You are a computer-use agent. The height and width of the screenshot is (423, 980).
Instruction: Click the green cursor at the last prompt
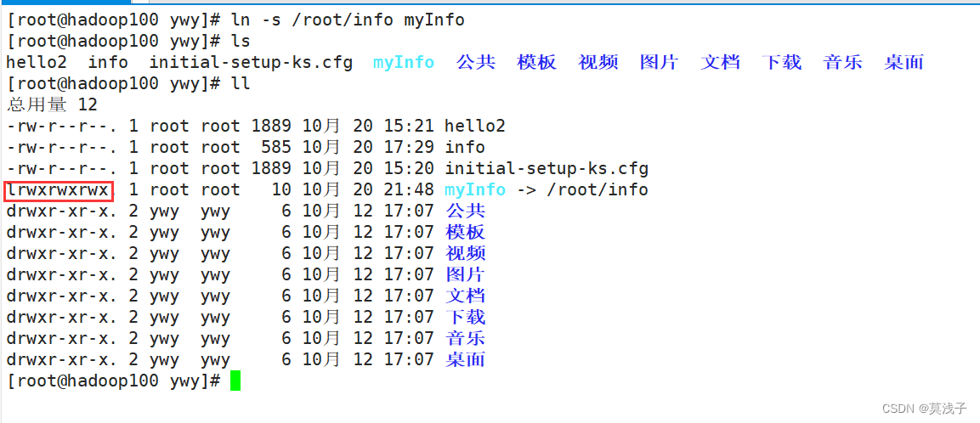pyautogui.click(x=235, y=381)
